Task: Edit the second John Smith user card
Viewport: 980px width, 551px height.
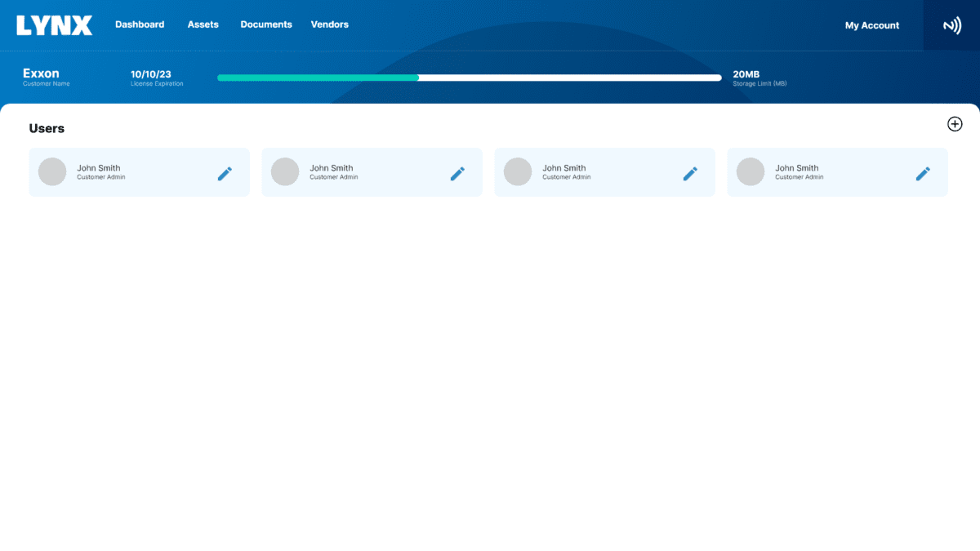Action: coord(457,173)
